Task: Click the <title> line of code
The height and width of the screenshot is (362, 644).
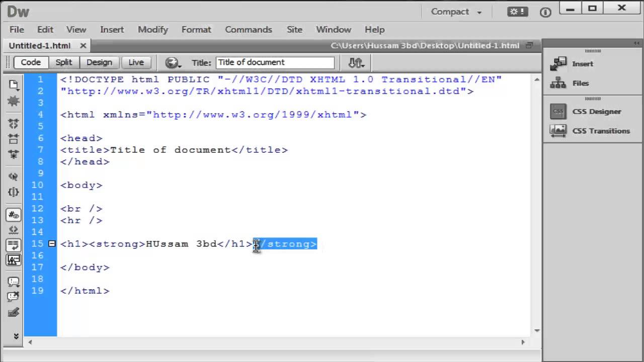Action: click(174, 150)
